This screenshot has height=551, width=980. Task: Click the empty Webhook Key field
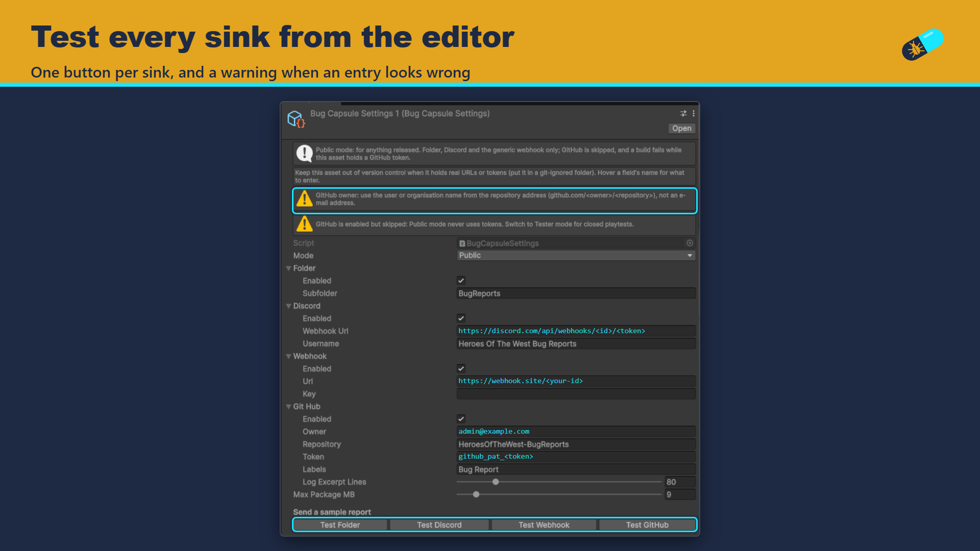[x=576, y=394]
